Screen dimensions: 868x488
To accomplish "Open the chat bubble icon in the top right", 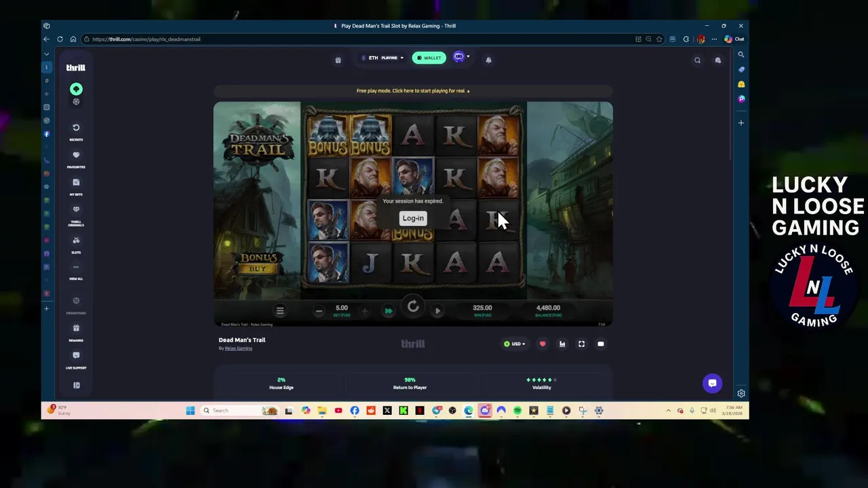I will 717,60.
